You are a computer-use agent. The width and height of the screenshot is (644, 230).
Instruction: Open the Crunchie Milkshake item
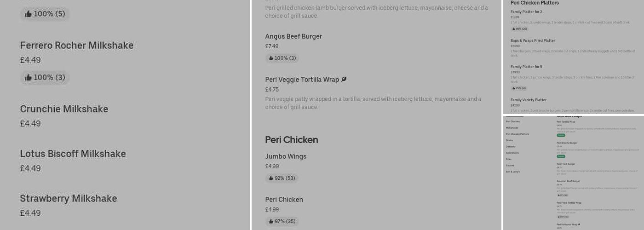tap(64, 109)
